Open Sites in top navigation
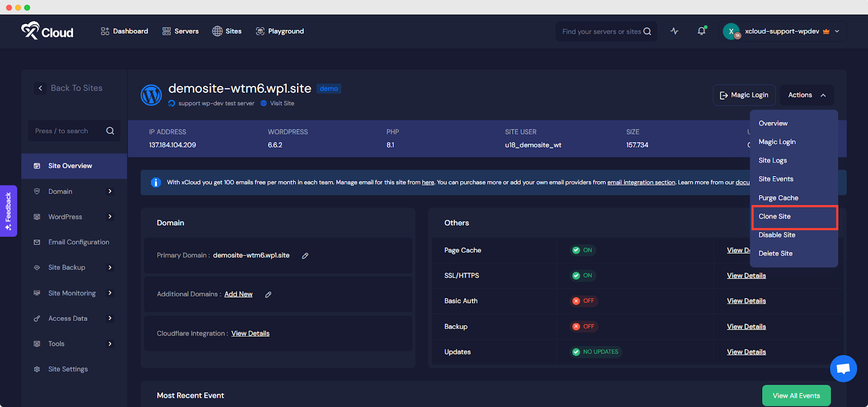Screen dimensions: 868x407 pyautogui.click(x=227, y=31)
